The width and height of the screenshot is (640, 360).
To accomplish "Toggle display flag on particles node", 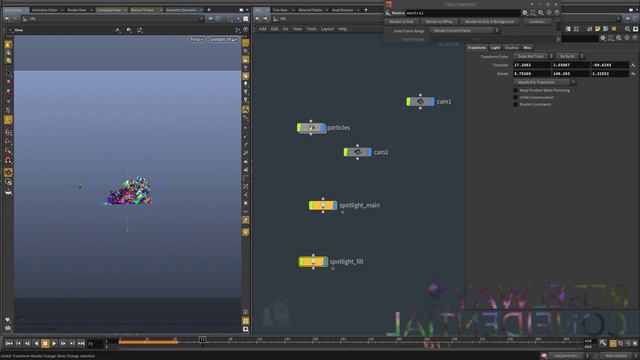I will click(x=323, y=128).
